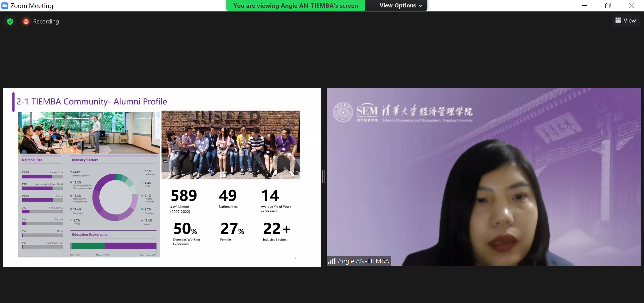Click Angie's network signal strength bars

332,261
